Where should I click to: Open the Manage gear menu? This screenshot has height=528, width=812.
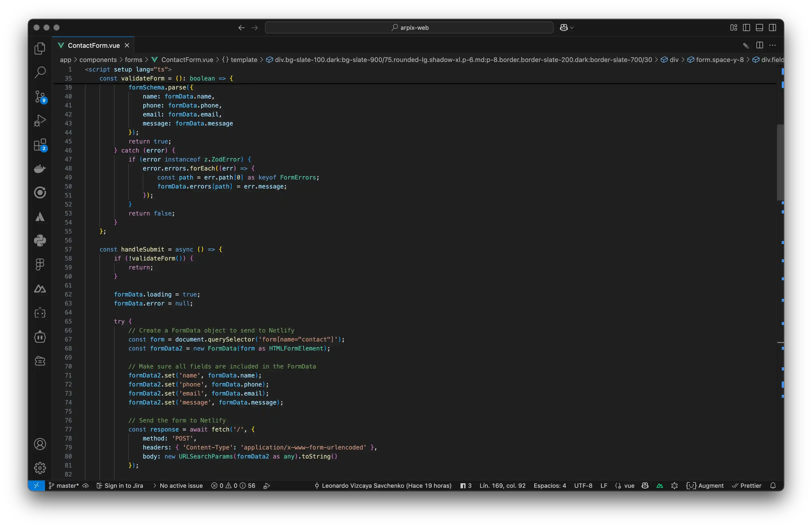[x=40, y=468]
